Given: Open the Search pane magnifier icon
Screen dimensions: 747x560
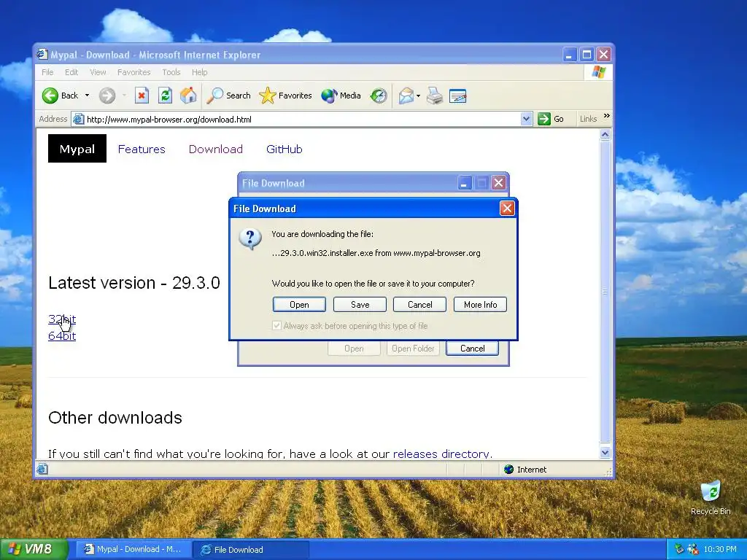Looking at the screenshot, I should (215, 96).
